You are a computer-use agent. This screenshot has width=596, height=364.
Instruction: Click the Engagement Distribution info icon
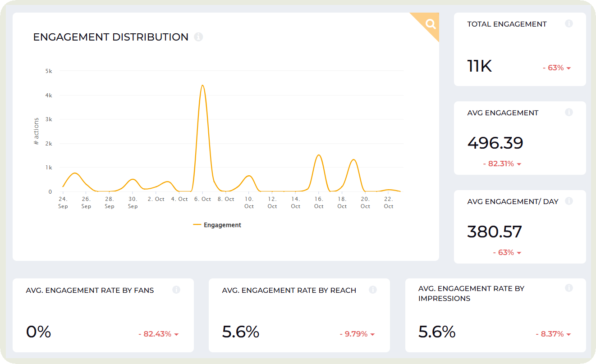tap(198, 37)
